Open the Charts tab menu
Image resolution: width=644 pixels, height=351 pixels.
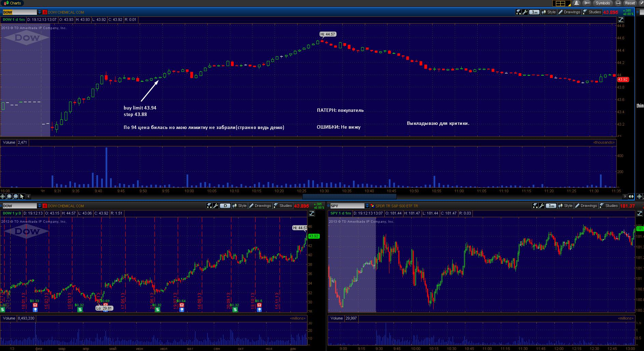pos(13,3)
